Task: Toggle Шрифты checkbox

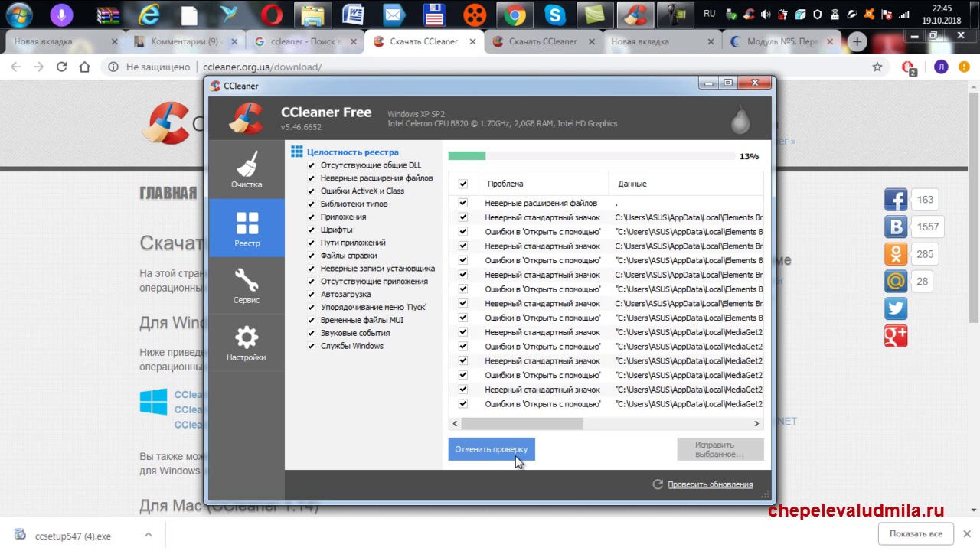Action: coord(312,230)
